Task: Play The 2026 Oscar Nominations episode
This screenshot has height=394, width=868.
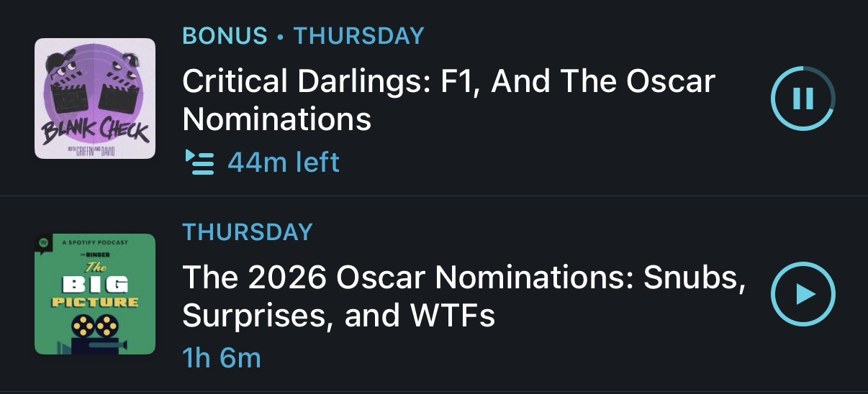Action: click(803, 294)
